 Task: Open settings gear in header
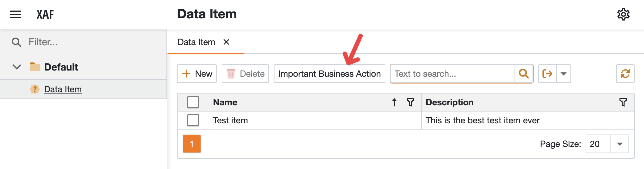[623, 14]
